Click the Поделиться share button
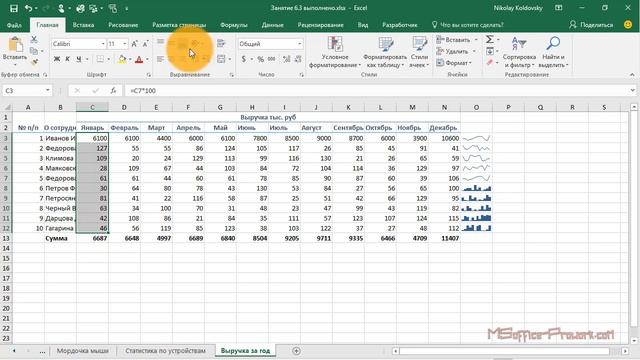640x360 pixels. pyautogui.click(x=591, y=25)
